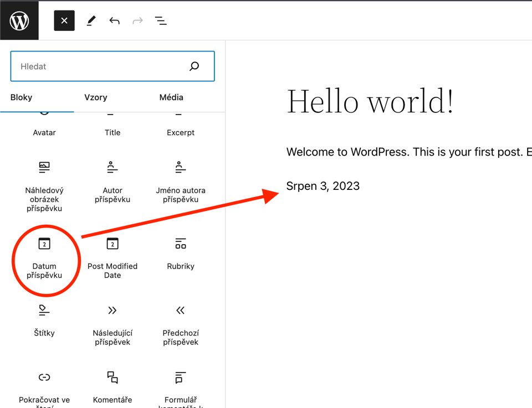Insert the Post Modified Date block

[112, 258]
